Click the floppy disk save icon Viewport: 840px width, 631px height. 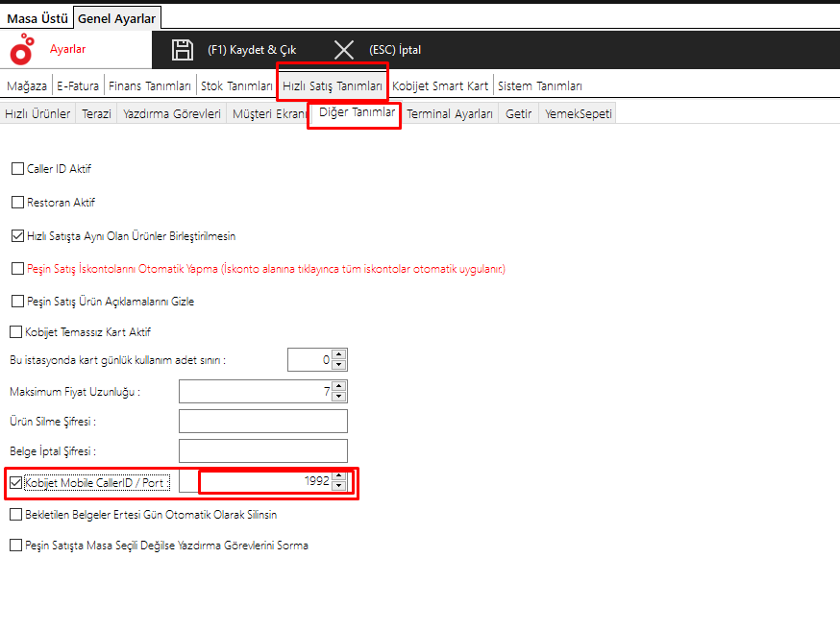[x=183, y=50]
